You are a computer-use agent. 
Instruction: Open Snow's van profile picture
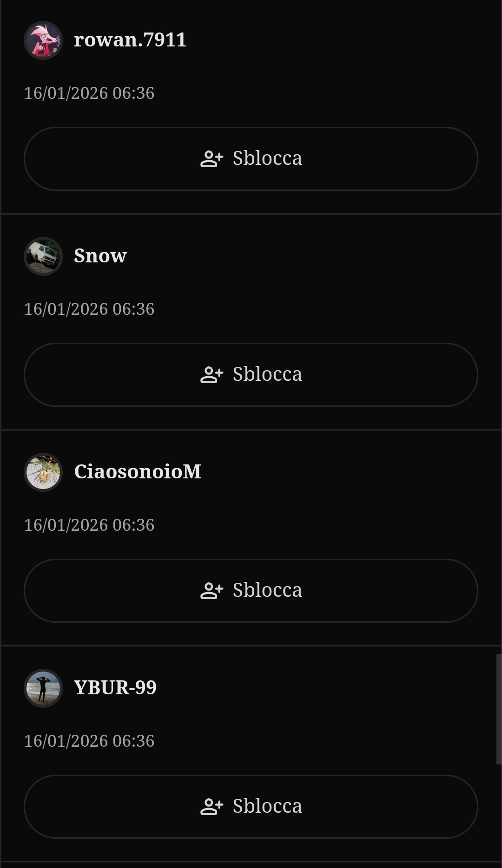point(43,256)
